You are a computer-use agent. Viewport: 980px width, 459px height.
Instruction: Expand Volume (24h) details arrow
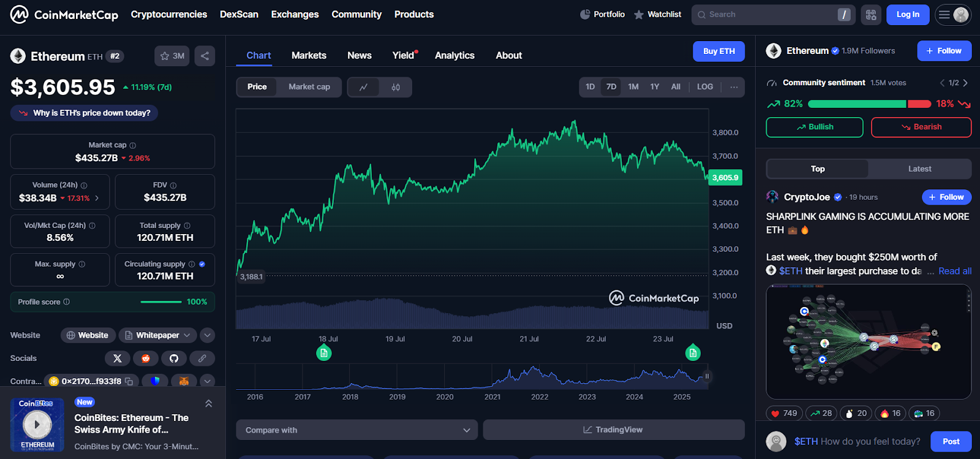click(97, 198)
